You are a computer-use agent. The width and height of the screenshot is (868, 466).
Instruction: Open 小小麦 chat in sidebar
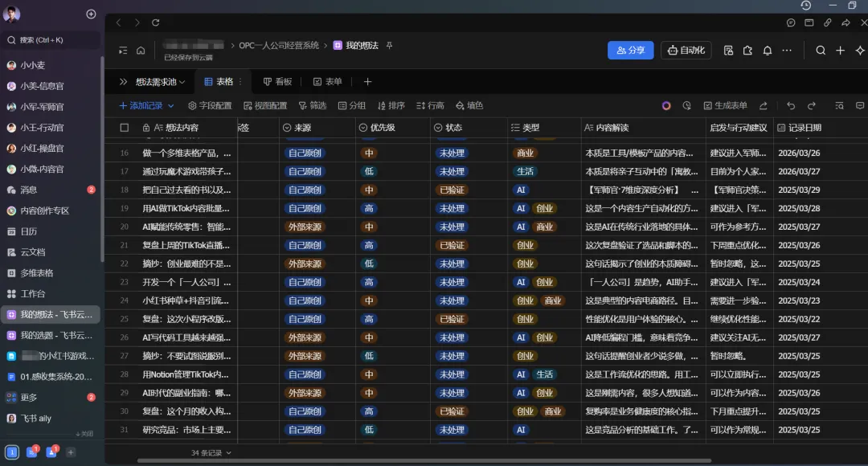[51, 65]
